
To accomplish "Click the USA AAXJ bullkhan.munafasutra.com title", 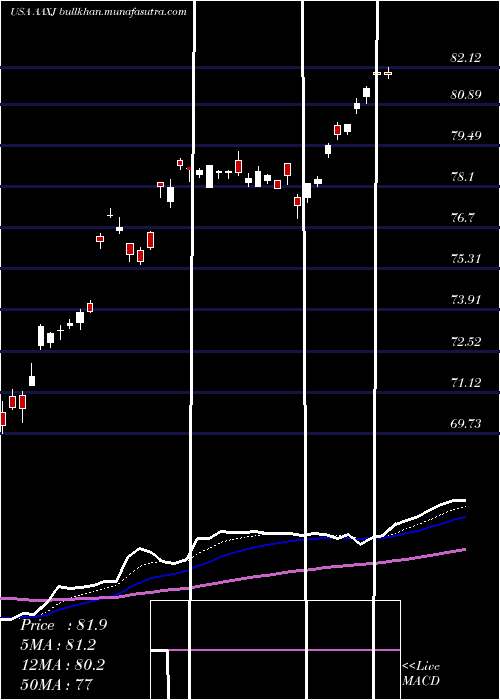I will click(x=98, y=12).
